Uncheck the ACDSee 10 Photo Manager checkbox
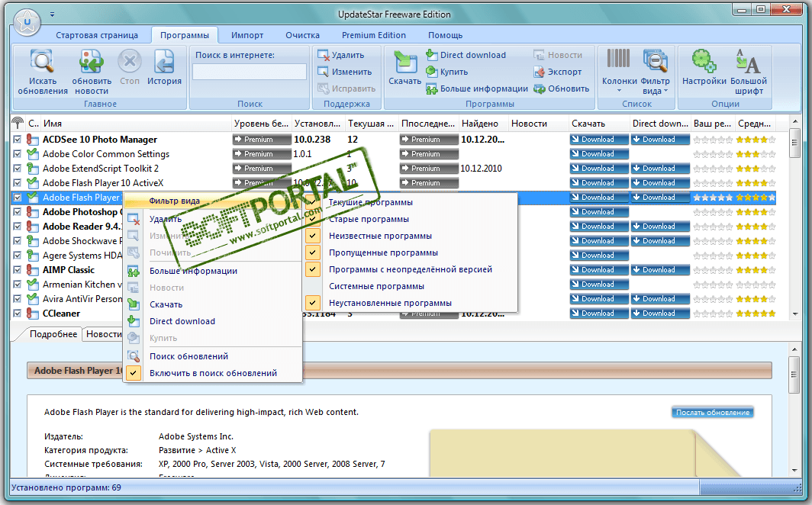812x505 pixels. (17, 139)
